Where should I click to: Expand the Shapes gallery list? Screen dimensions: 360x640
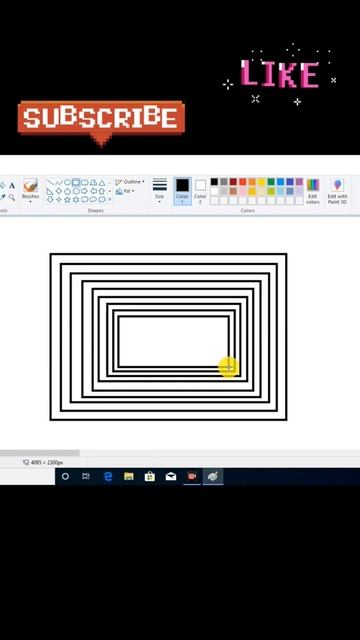109,200
